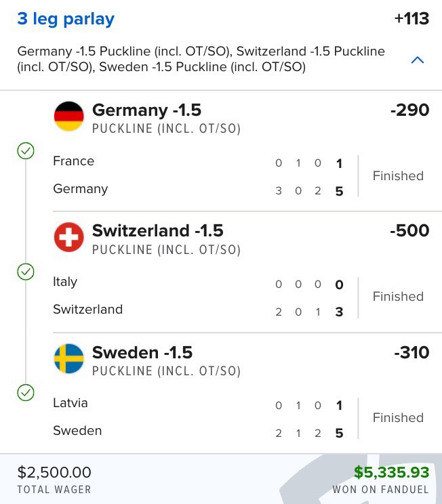The width and height of the screenshot is (442, 504).
Task: Collapse the parlay details chevron
Action: point(418,60)
